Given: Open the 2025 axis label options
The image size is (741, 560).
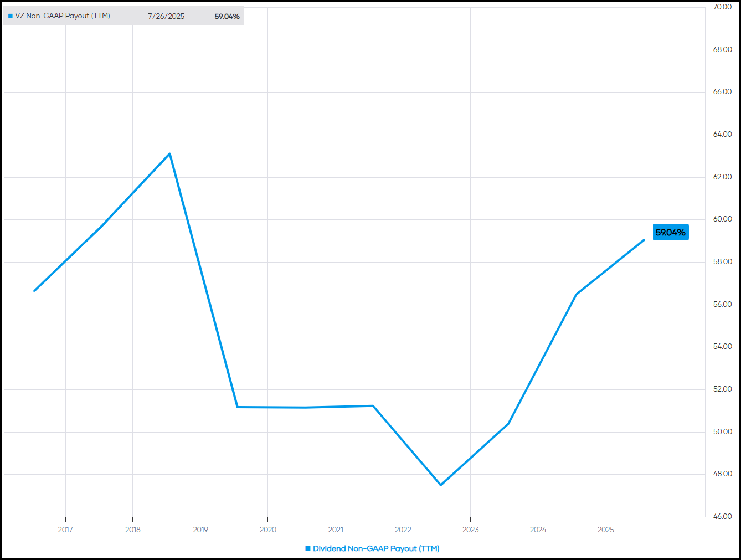Looking at the screenshot, I should click(606, 530).
